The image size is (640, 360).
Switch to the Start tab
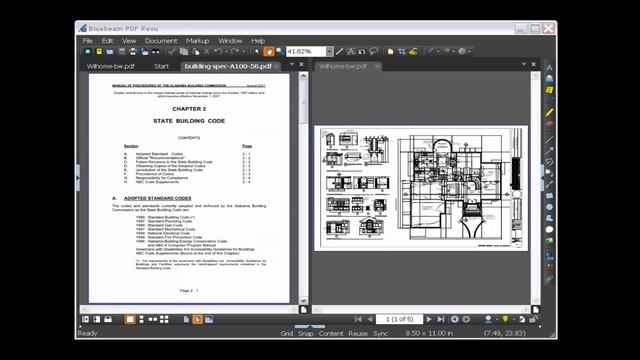click(161, 66)
